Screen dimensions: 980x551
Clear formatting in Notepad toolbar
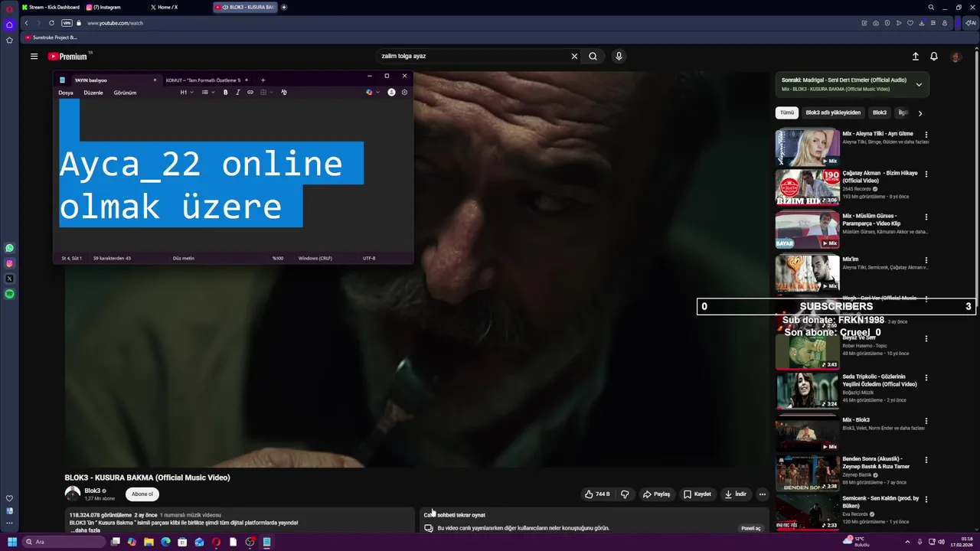pos(283,93)
